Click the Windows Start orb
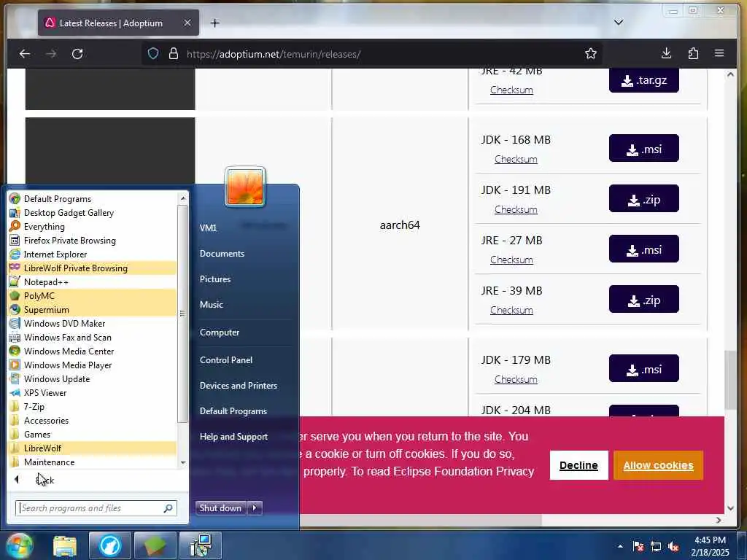Image resolution: width=747 pixels, height=560 pixels. click(x=20, y=545)
